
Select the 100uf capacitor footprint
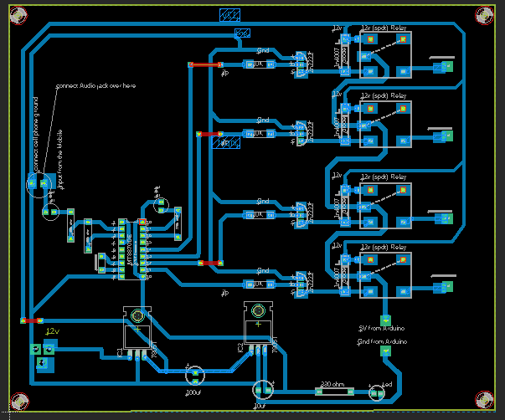tap(195, 376)
